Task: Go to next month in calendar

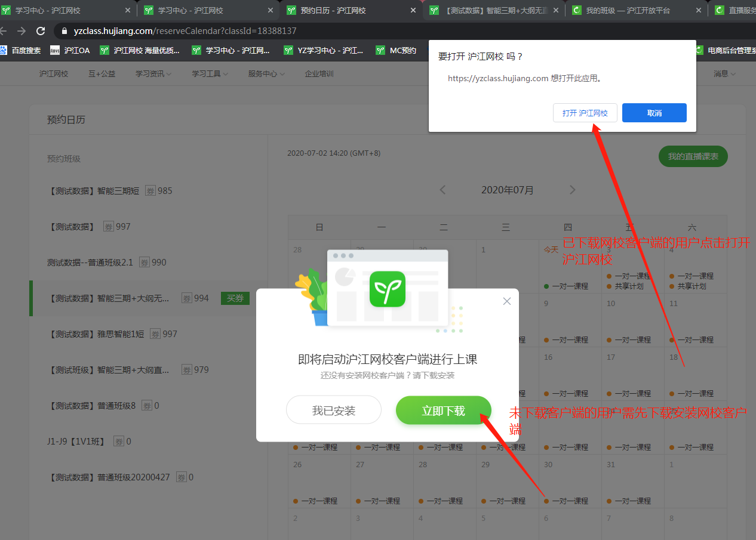Action: (572, 190)
